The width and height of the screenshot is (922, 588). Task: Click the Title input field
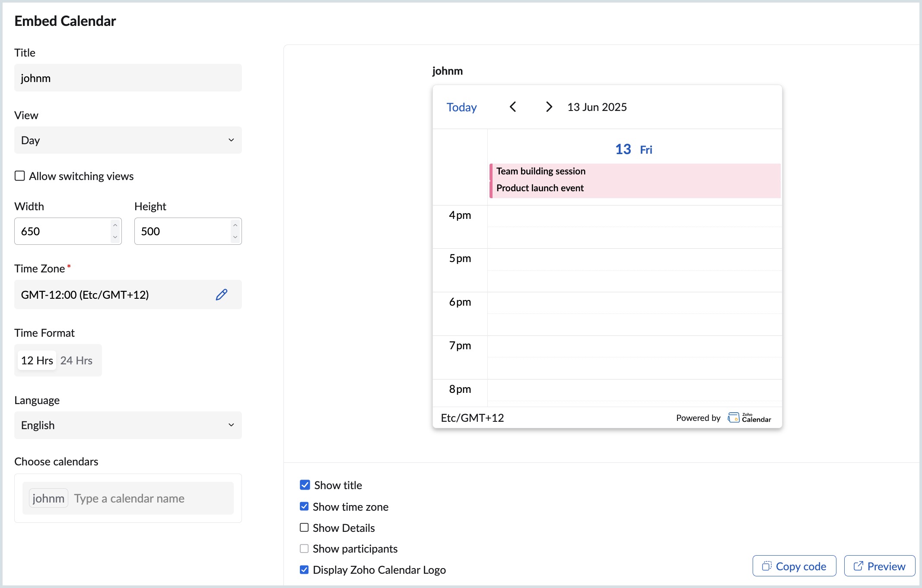pos(128,78)
